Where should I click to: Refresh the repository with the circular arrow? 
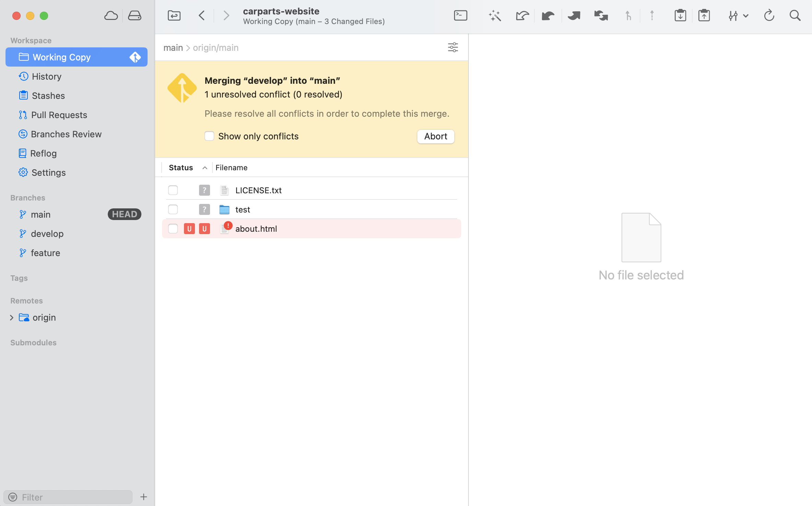(769, 16)
